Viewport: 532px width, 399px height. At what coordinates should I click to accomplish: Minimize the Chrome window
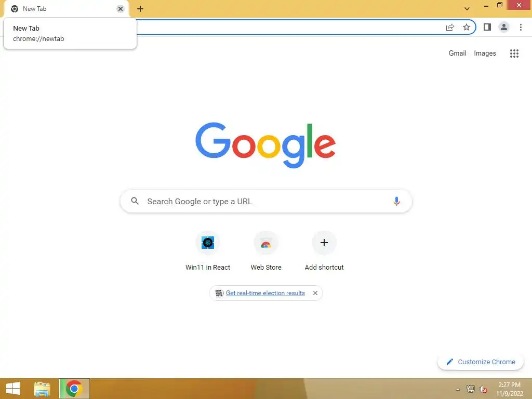click(x=486, y=5)
